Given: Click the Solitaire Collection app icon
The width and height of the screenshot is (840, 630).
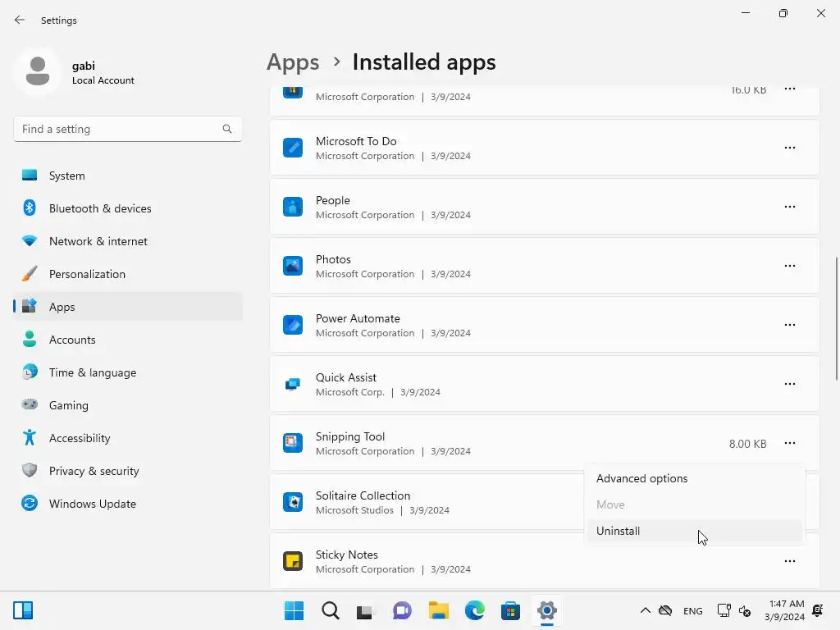Looking at the screenshot, I should tap(293, 502).
